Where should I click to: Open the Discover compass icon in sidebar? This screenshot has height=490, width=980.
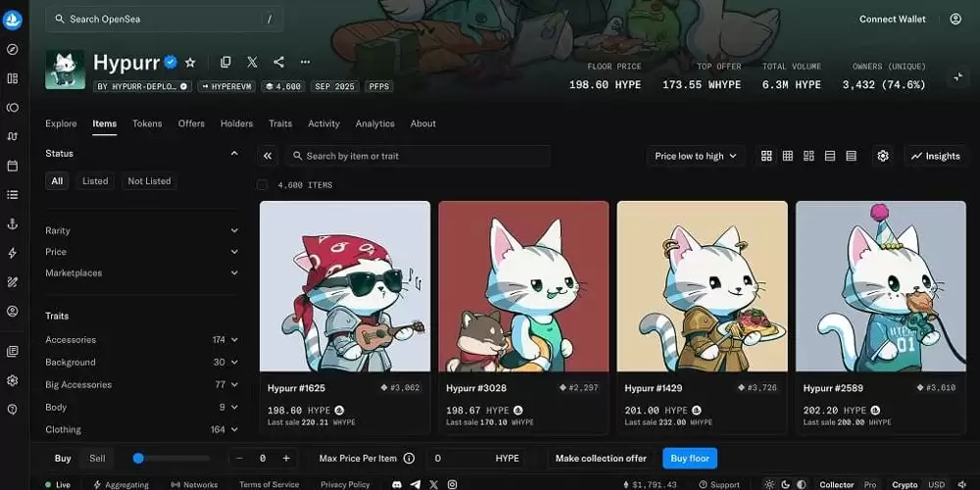(12, 49)
